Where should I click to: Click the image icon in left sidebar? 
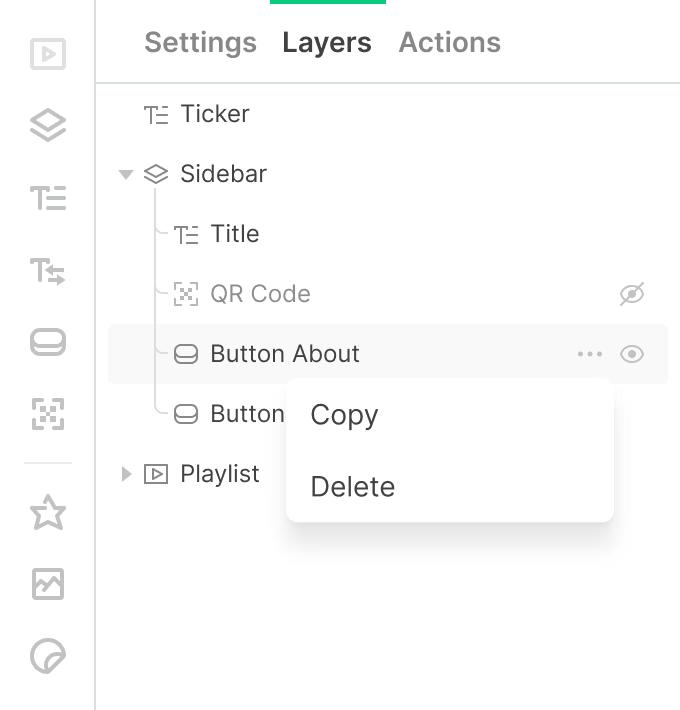point(48,584)
